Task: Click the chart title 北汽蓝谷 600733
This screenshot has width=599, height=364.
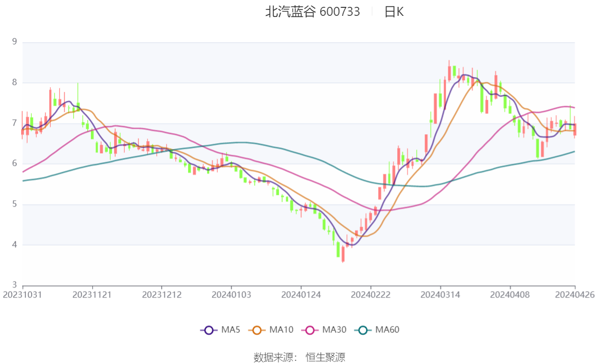Action: [313, 12]
